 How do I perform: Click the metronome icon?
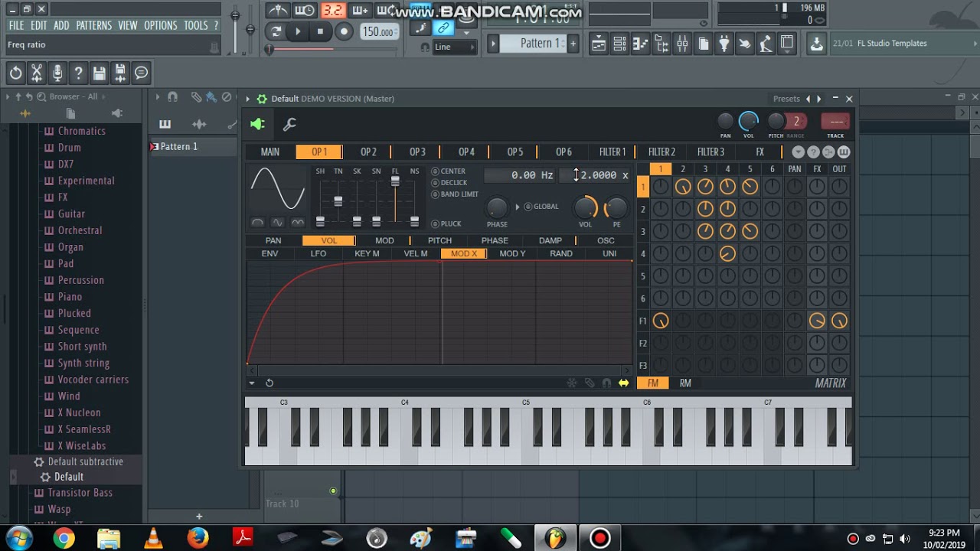[278, 10]
